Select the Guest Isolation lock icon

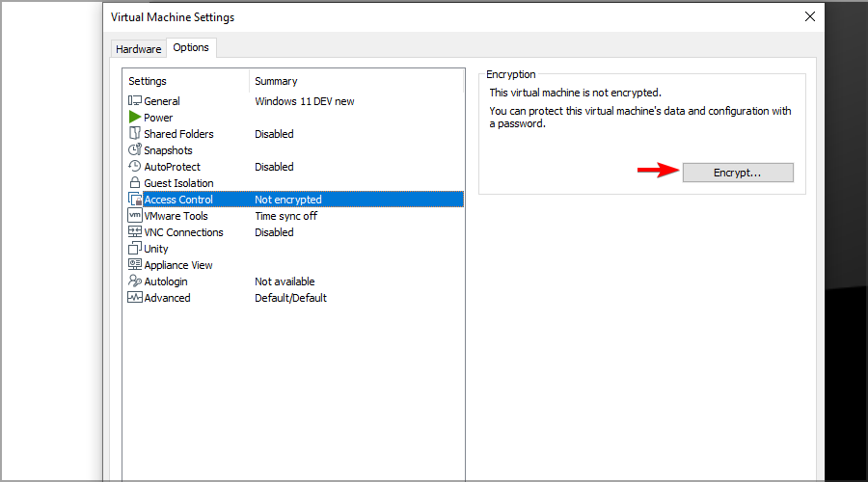click(135, 183)
